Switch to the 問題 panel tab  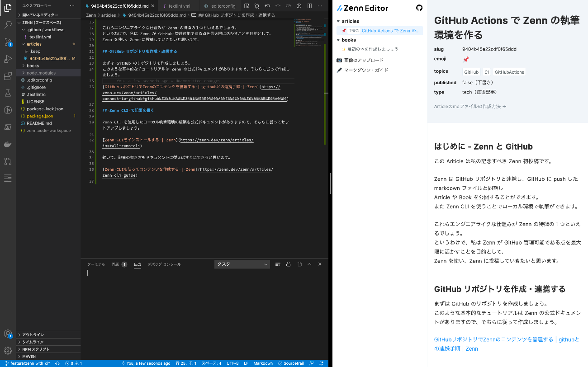coord(119,264)
